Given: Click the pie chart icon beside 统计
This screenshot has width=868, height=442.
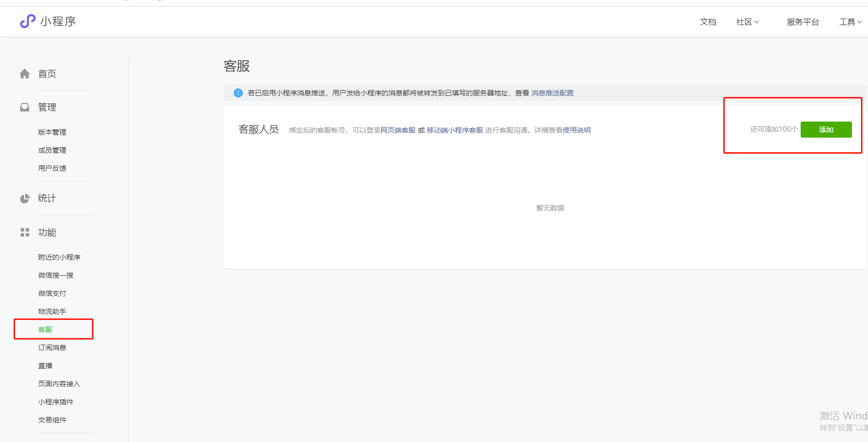Looking at the screenshot, I should coord(25,198).
